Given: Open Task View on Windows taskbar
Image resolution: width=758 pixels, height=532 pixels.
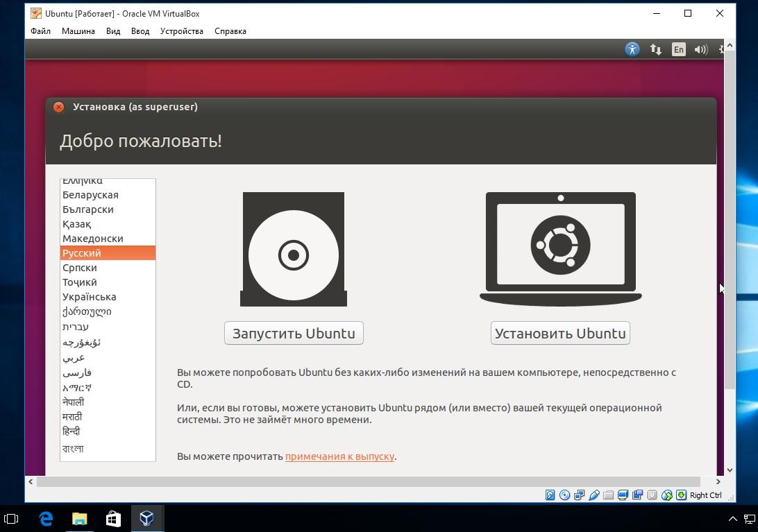Looking at the screenshot, I should click(11, 519).
